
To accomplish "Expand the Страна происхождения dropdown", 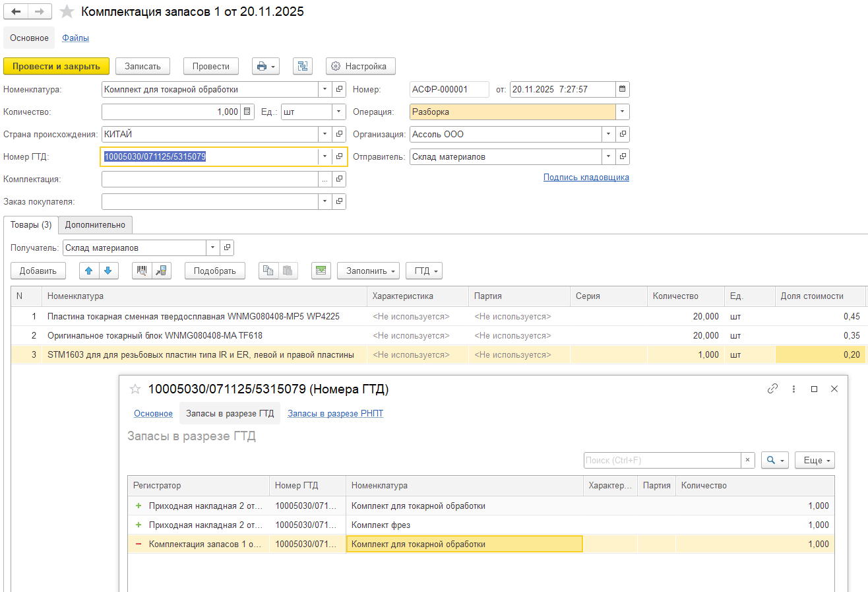I will [325, 135].
